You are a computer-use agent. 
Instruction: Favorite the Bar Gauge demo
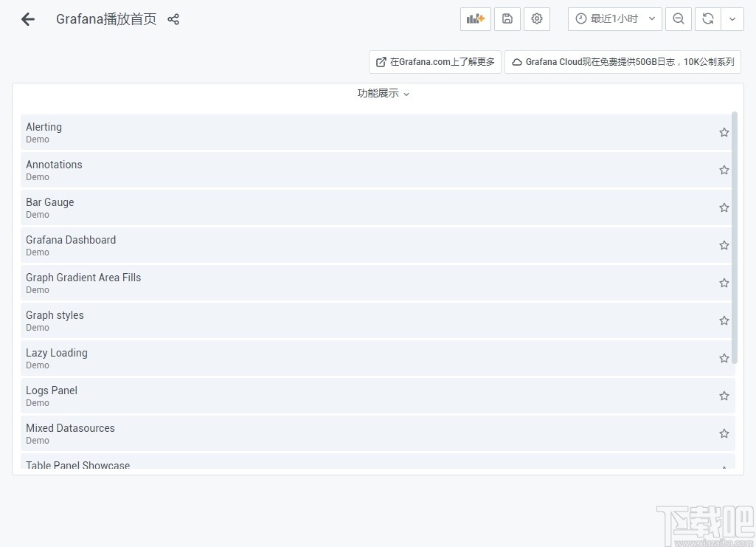(x=724, y=207)
